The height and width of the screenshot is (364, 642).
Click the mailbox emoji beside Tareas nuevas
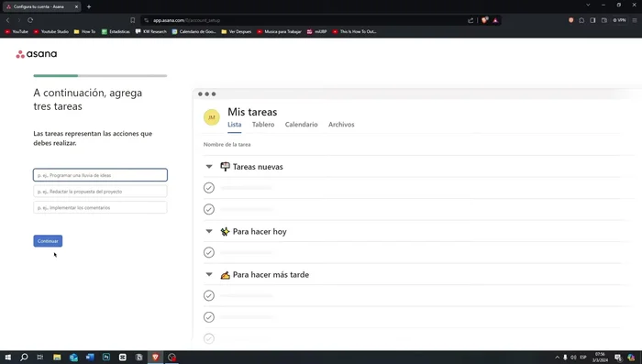(225, 167)
